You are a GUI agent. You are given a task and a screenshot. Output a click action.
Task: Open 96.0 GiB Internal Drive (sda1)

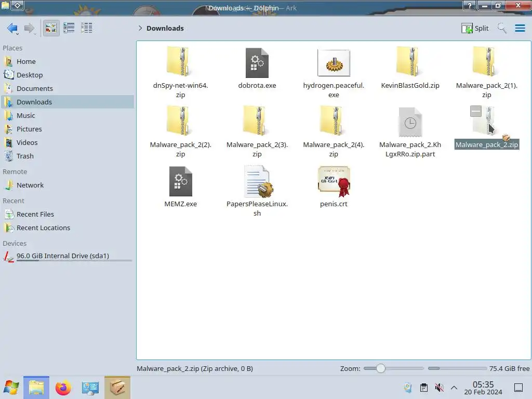point(68,257)
